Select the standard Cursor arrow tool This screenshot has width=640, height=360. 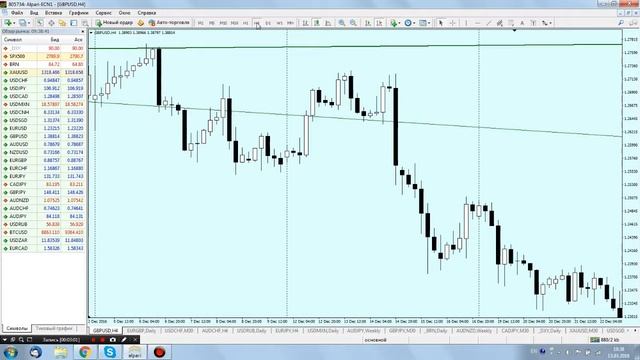[441, 23]
